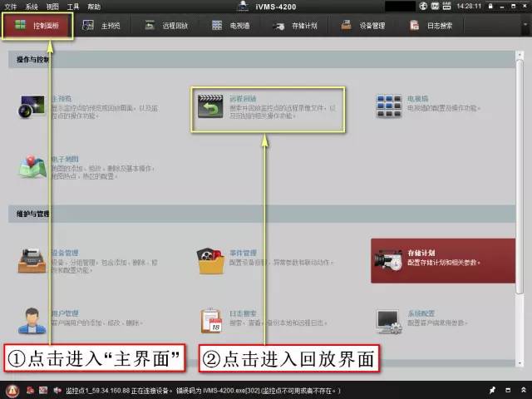532x399 pixels.
Task: Open the 事件管理 (Event Management) folder icon
Action: pyautogui.click(x=210, y=259)
